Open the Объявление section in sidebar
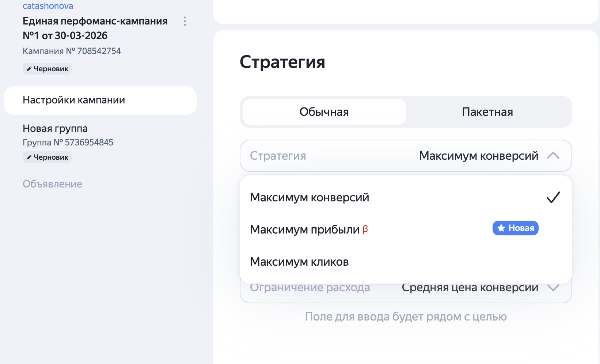 click(x=52, y=184)
